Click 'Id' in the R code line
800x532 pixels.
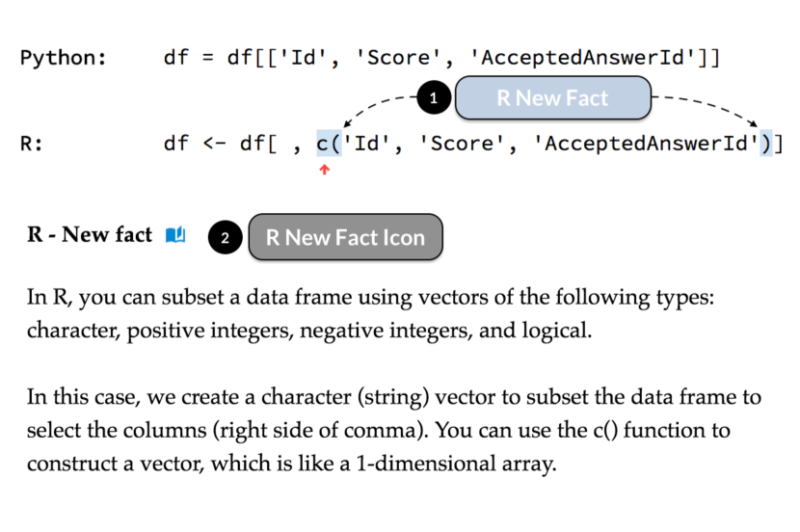click(366, 145)
